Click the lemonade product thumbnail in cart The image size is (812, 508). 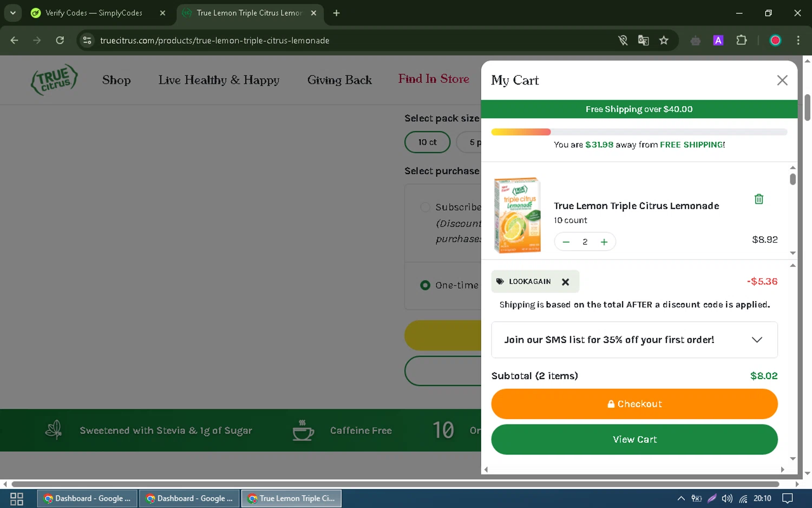(517, 215)
